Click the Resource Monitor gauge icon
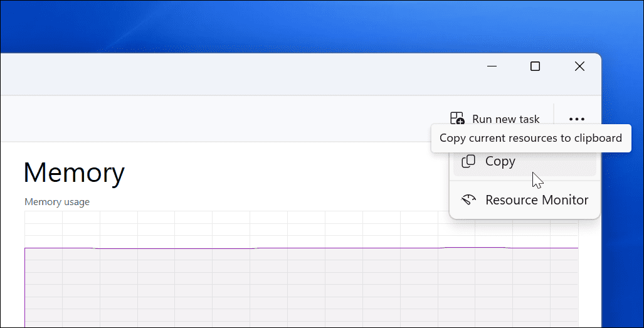The width and height of the screenshot is (644, 328). coord(468,200)
